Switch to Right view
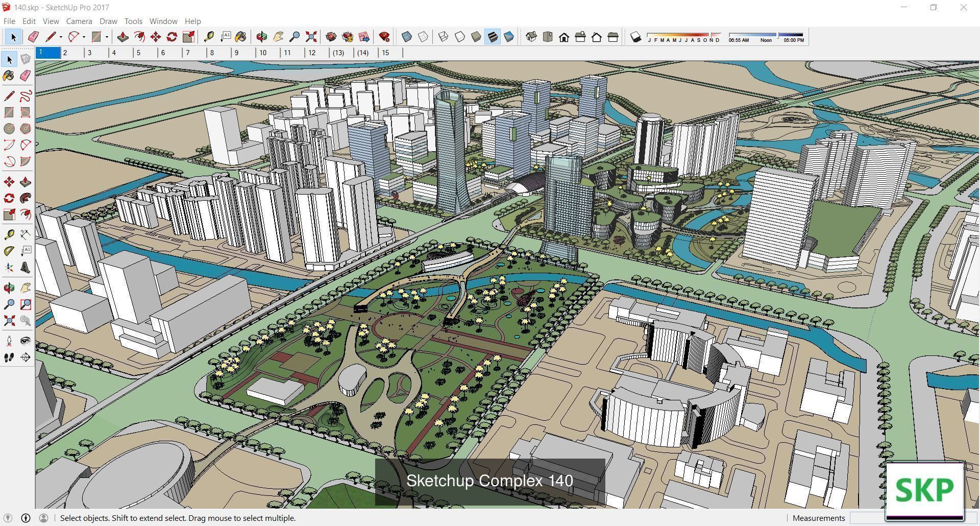The image size is (980, 526). click(x=580, y=37)
